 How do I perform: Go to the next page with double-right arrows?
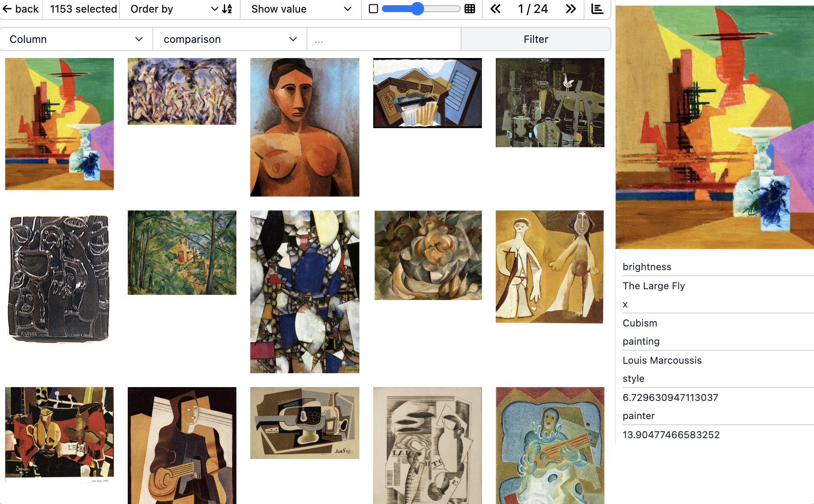571,9
